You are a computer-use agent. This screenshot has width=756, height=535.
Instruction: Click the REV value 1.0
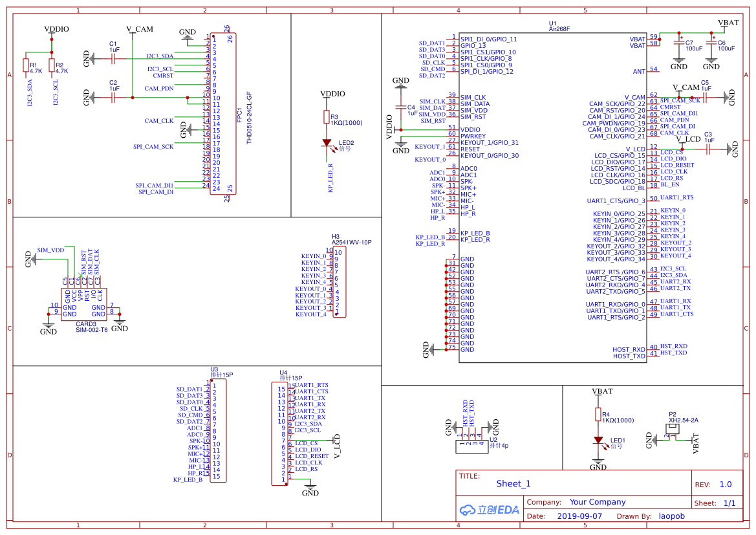726,485
